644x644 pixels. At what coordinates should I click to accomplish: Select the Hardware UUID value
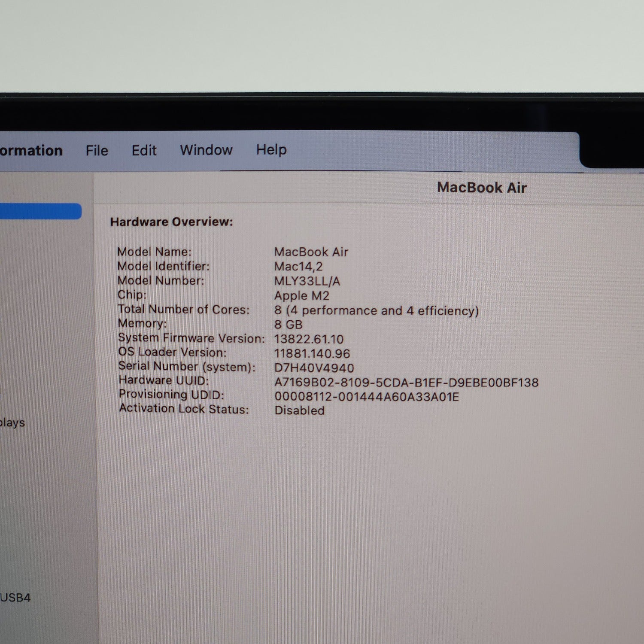(x=406, y=382)
